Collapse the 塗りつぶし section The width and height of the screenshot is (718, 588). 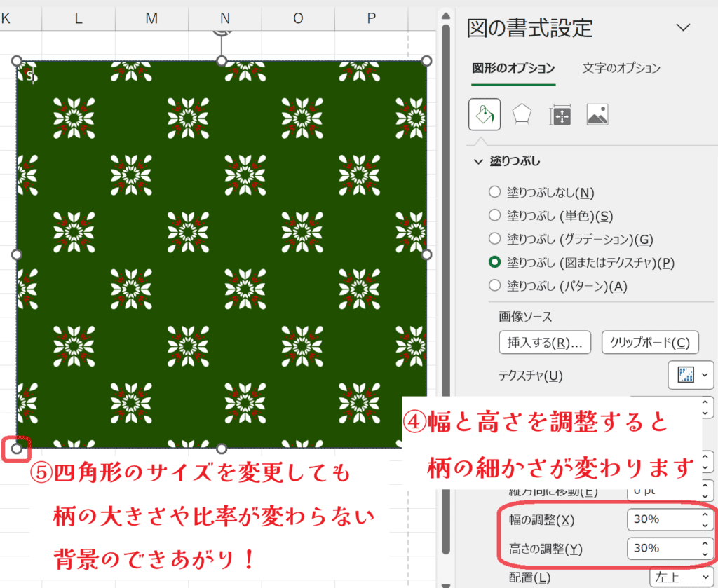[478, 161]
